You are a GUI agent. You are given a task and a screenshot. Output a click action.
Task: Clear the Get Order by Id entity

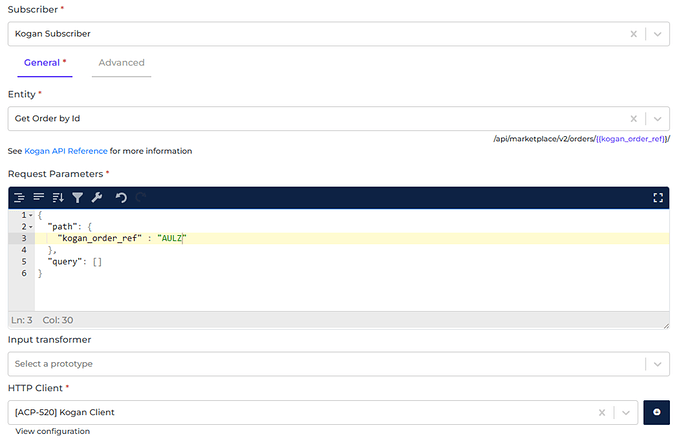[x=634, y=119]
